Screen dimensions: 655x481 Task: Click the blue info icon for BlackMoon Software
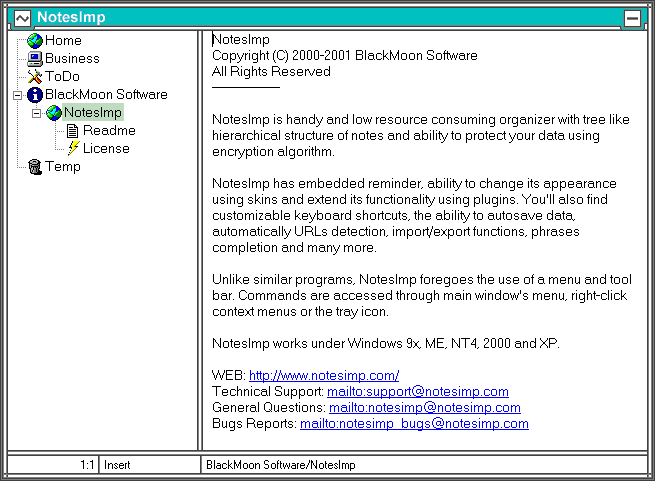(x=35, y=95)
